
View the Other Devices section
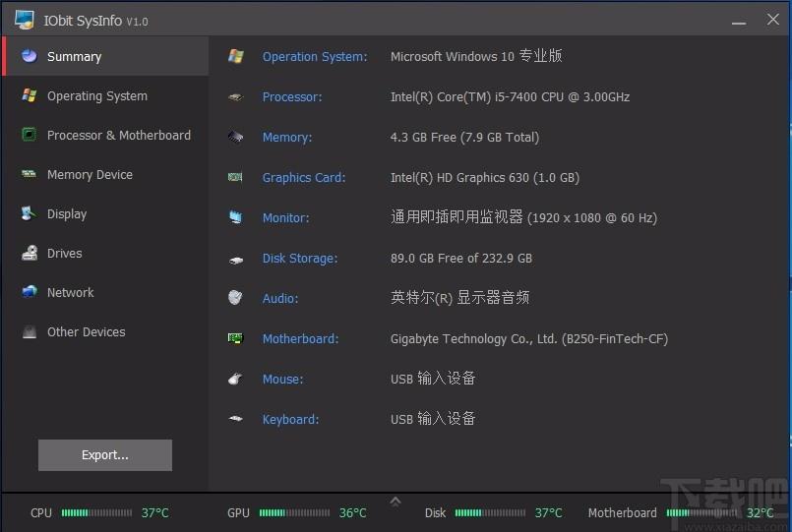point(105,331)
